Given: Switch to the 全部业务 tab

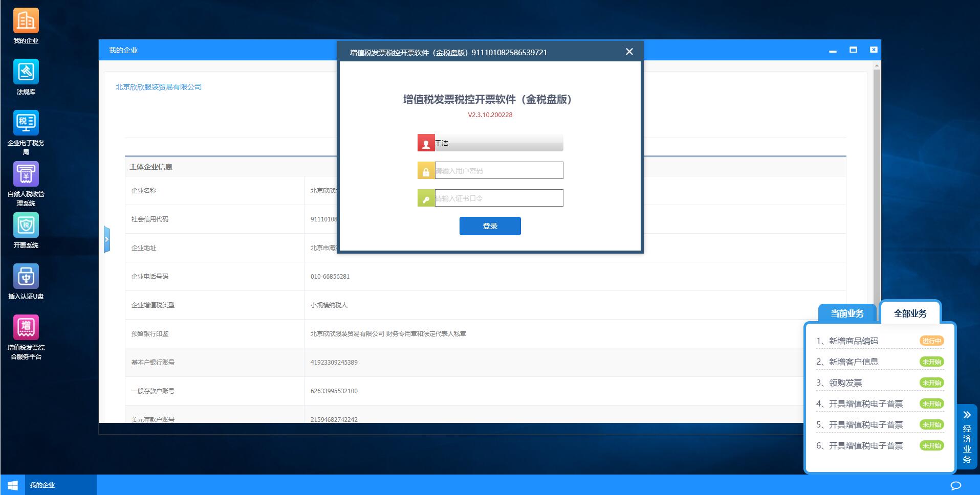Looking at the screenshot, I should point(910,313).
